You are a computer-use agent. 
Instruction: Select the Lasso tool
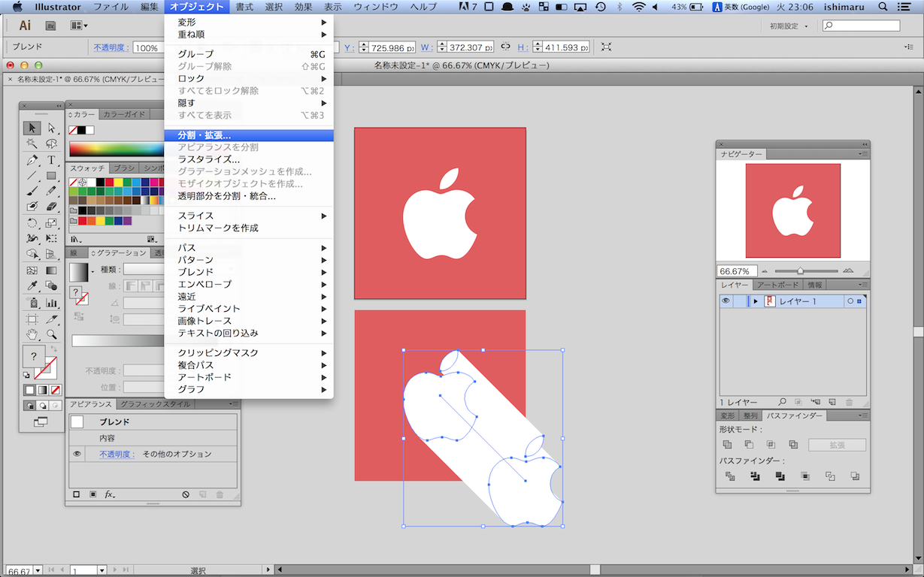(x=51, y=143)
